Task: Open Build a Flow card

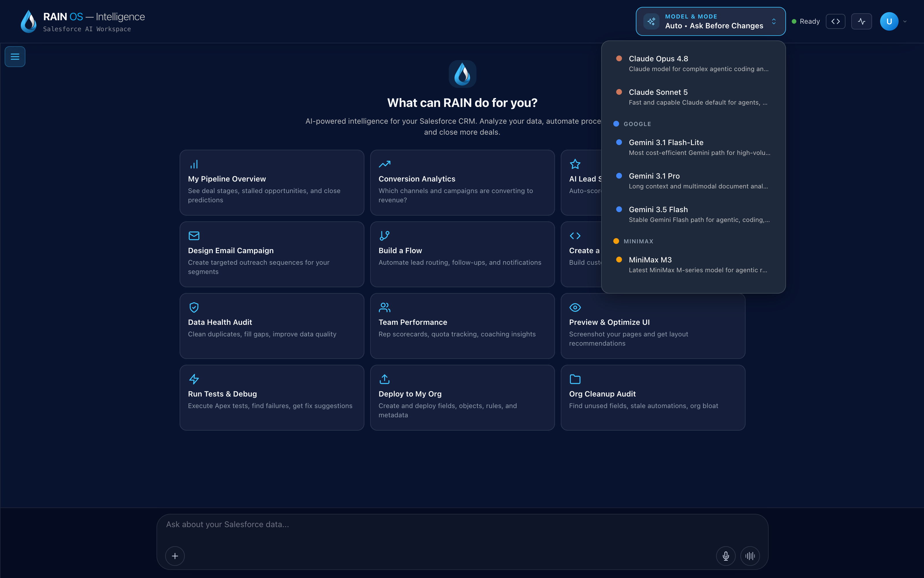Action: coord(462,254)
